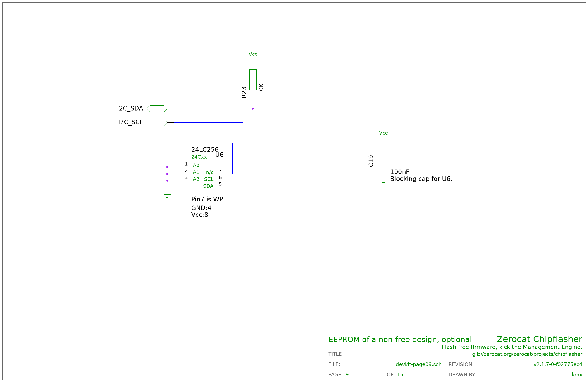Viewport: 588px width, 382px height.
Task: Click the 100nF capacitor value
Action: [x=400, y=172]
